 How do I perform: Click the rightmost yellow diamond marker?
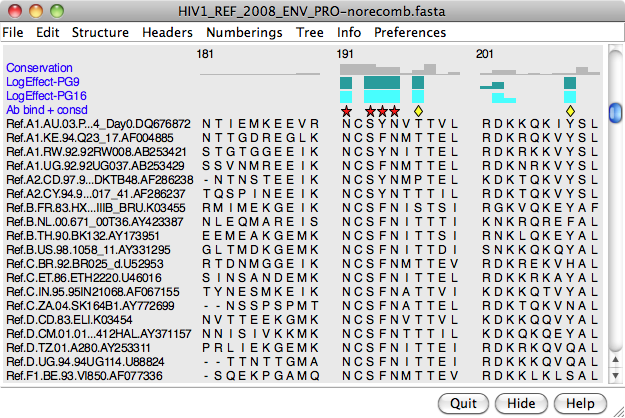click(x=570, y=110)
